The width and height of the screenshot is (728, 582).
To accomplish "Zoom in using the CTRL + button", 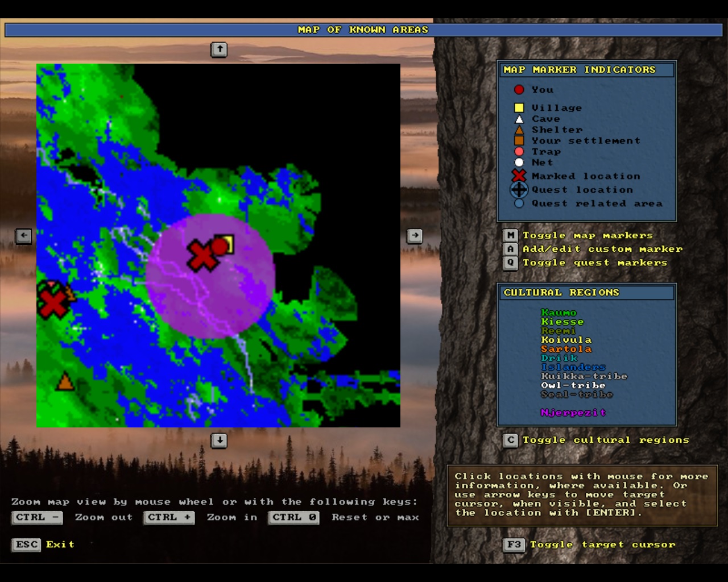I will (169, 517).
